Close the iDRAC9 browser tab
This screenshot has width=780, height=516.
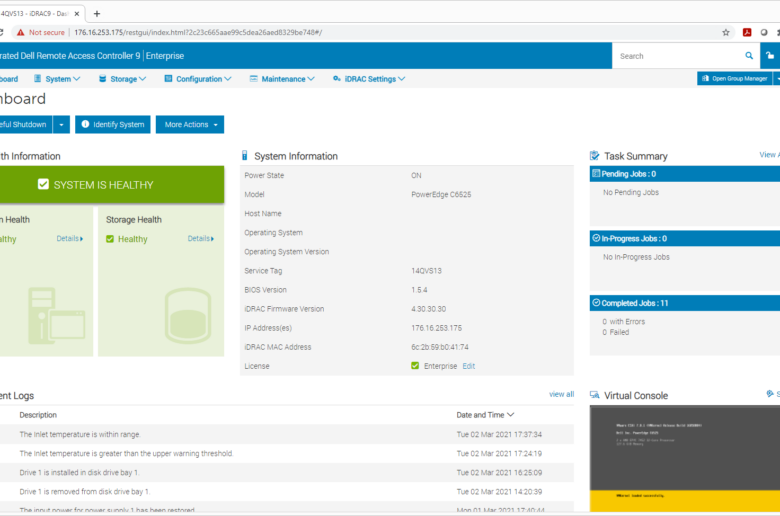pos(77,14)
